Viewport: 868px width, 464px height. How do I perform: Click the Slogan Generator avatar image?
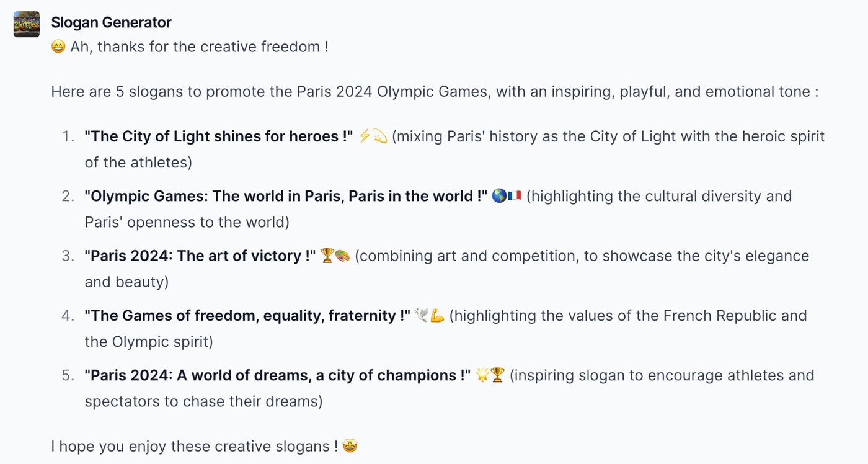[27, 24]
